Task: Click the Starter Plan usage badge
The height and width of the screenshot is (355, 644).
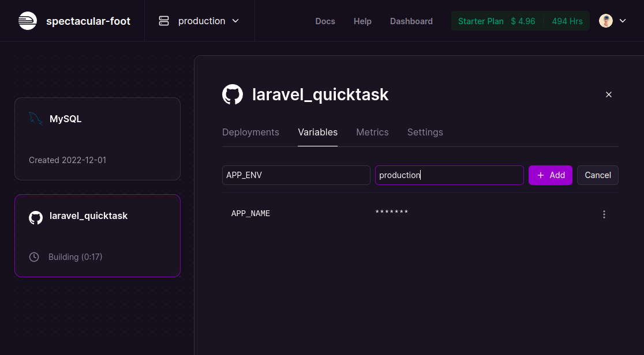Action: point(481,21)
